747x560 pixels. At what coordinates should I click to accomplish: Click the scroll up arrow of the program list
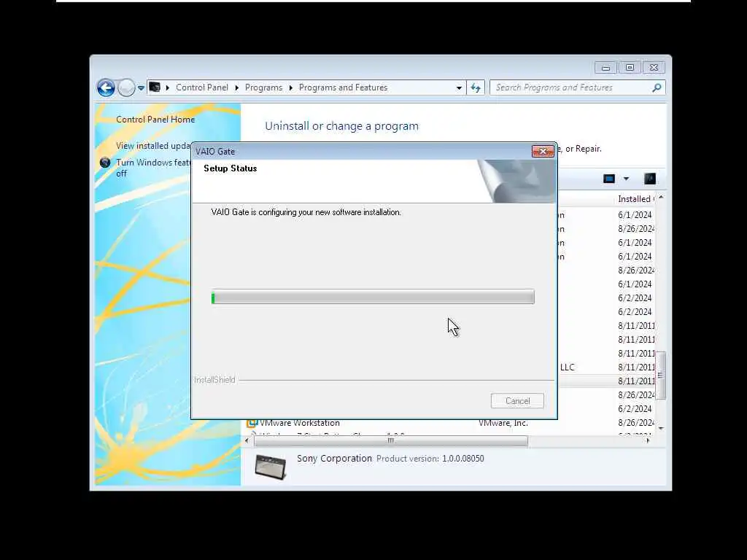[661, 197]
